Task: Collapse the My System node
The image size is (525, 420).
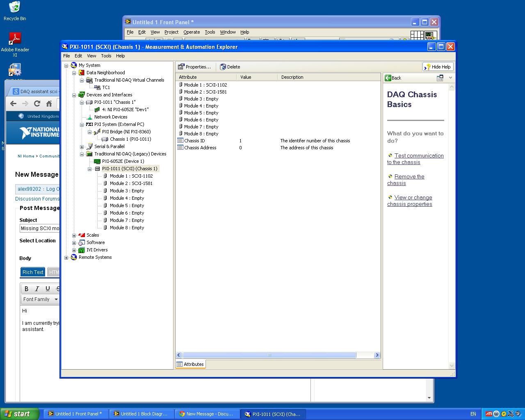Action: click(x=66, y=65)
